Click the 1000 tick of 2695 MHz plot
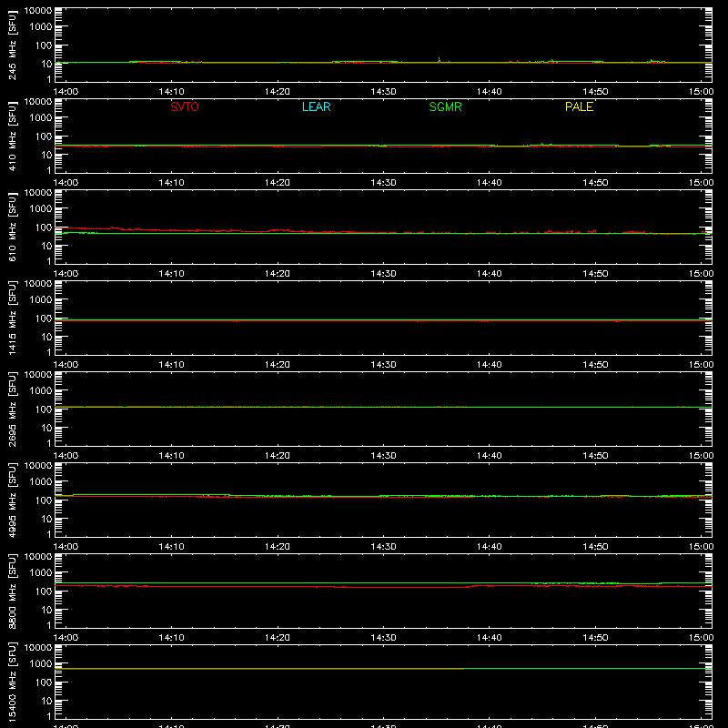 pos(41,391)
